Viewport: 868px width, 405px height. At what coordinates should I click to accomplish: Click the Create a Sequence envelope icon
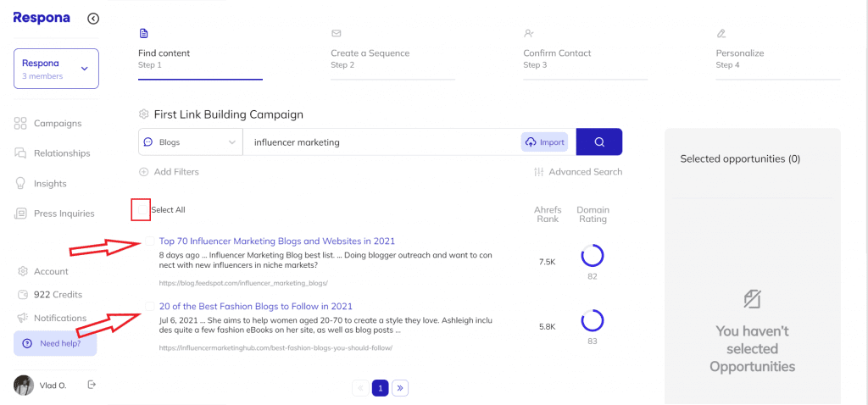[x=336, y=34]
